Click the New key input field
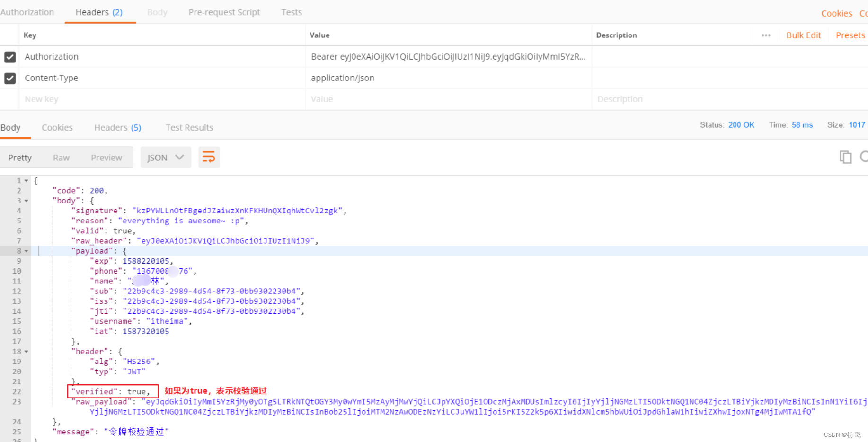 click(162, 99)
